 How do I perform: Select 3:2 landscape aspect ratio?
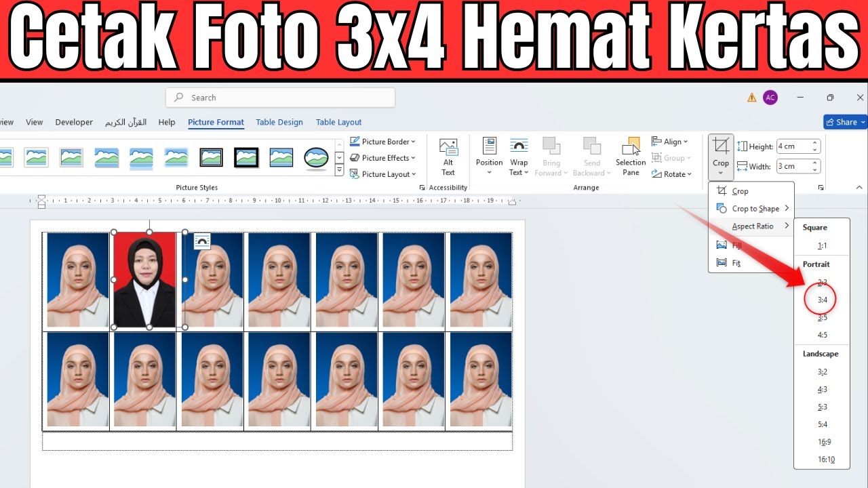(822, 372)
